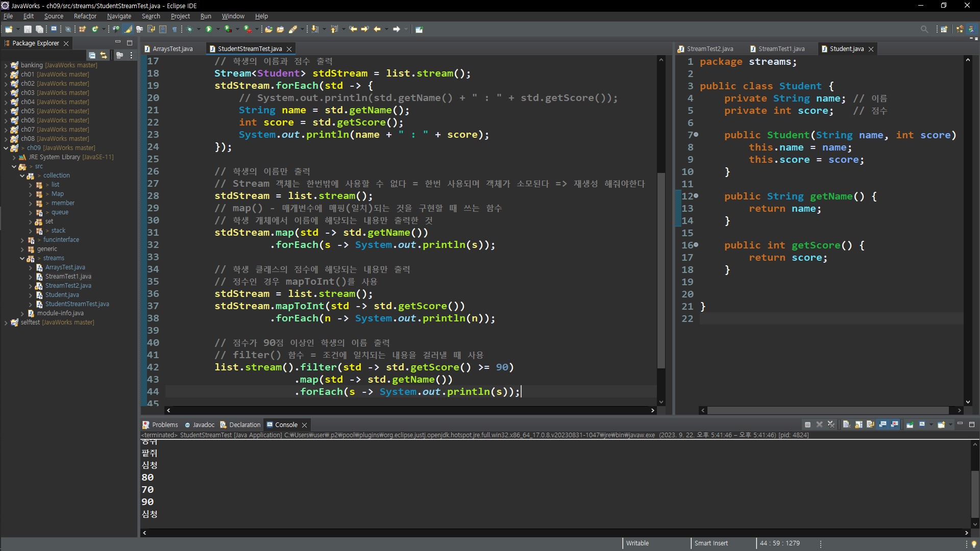Screen dimensions: 980x551
Task: Click the Save All toolbar icon
Action: click(x=39, y=29)
